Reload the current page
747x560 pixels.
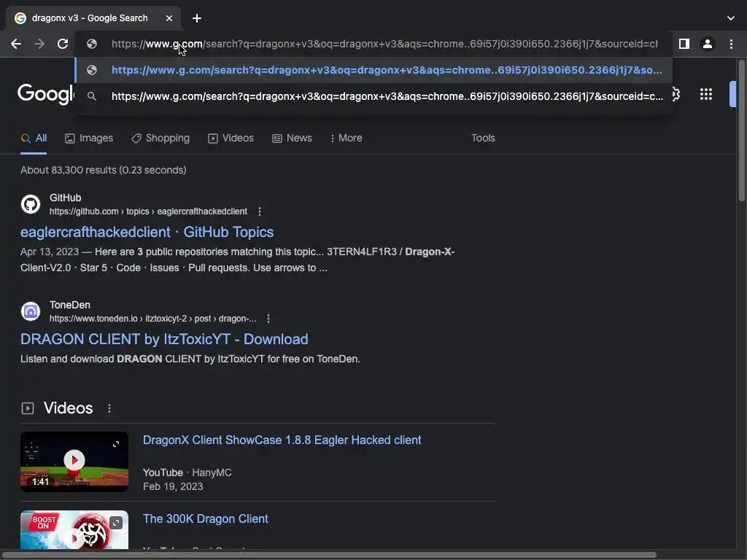(63, 44)
